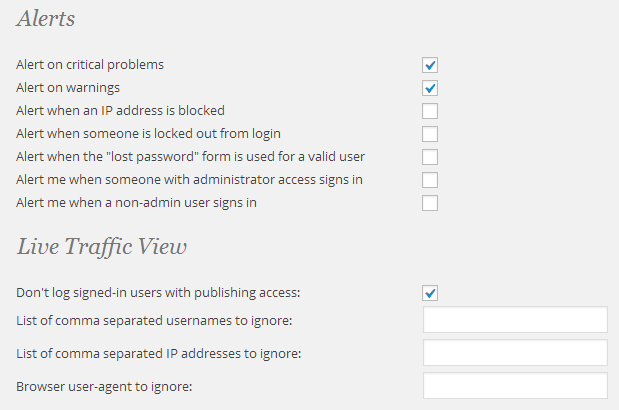619x410 pixels.
Task: Click the 'List of comma separated IP addresses' label
Action: click(x=159, y=354)
